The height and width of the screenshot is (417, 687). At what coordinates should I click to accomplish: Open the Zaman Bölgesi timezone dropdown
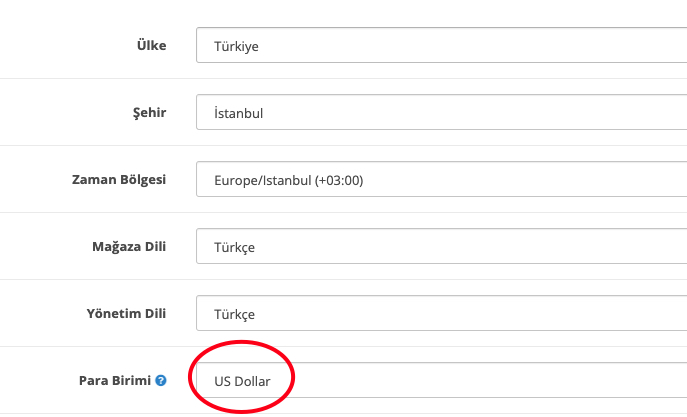coord(442,179)
